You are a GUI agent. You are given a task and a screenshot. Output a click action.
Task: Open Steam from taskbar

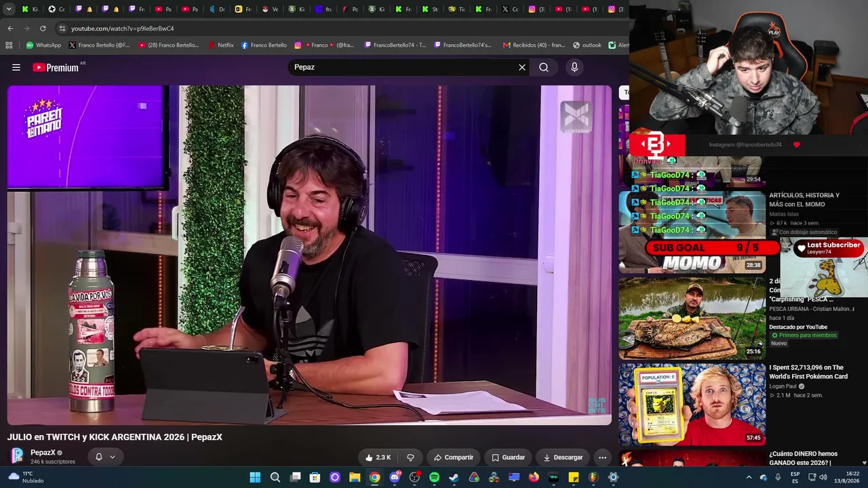click(x=454, y=477)
